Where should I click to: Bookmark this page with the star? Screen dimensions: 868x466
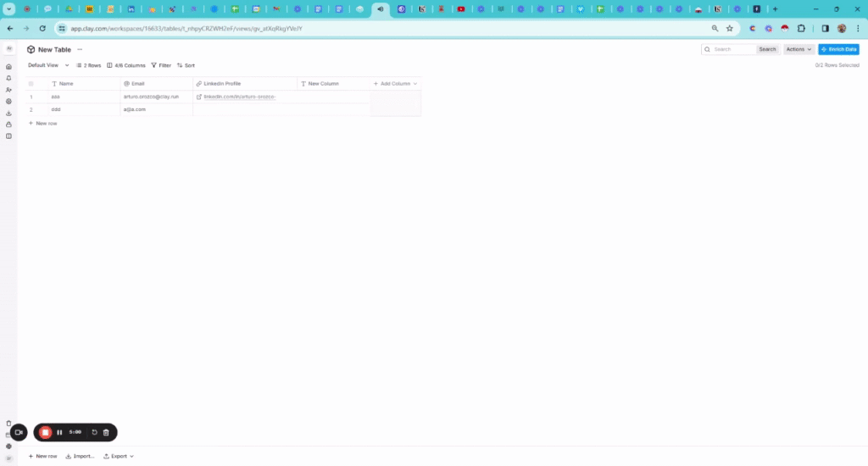pos(730,28)
